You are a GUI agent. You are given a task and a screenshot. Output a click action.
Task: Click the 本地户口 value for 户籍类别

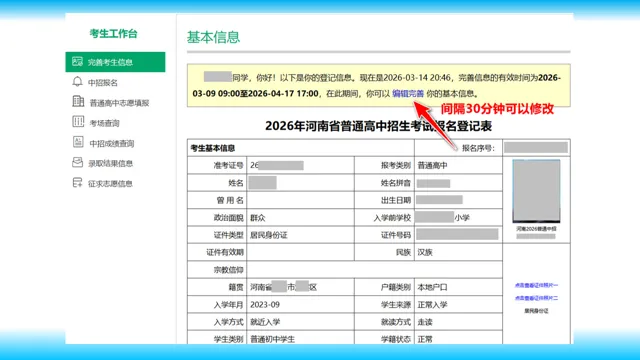click(x=432, y=287)
